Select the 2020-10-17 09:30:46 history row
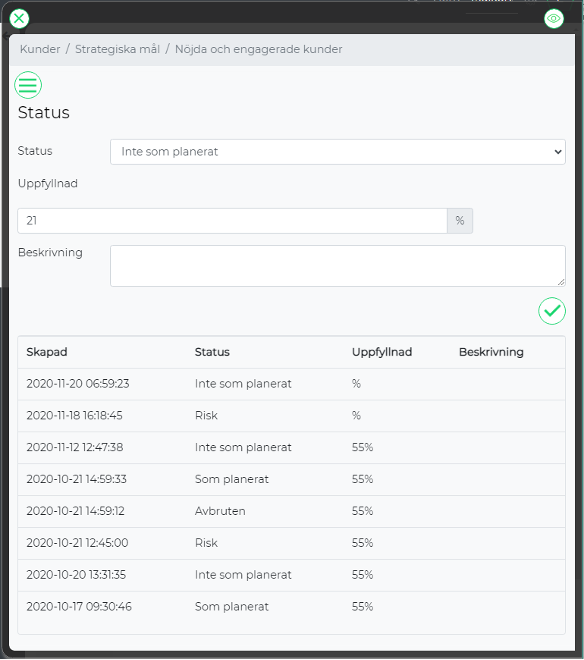 point(291,607)
